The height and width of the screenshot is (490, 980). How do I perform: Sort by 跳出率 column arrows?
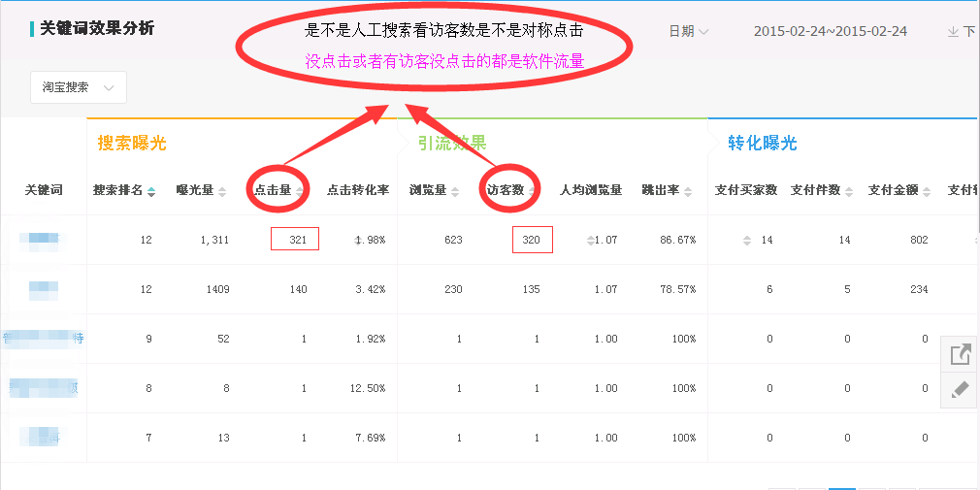[x=688, y=191]
